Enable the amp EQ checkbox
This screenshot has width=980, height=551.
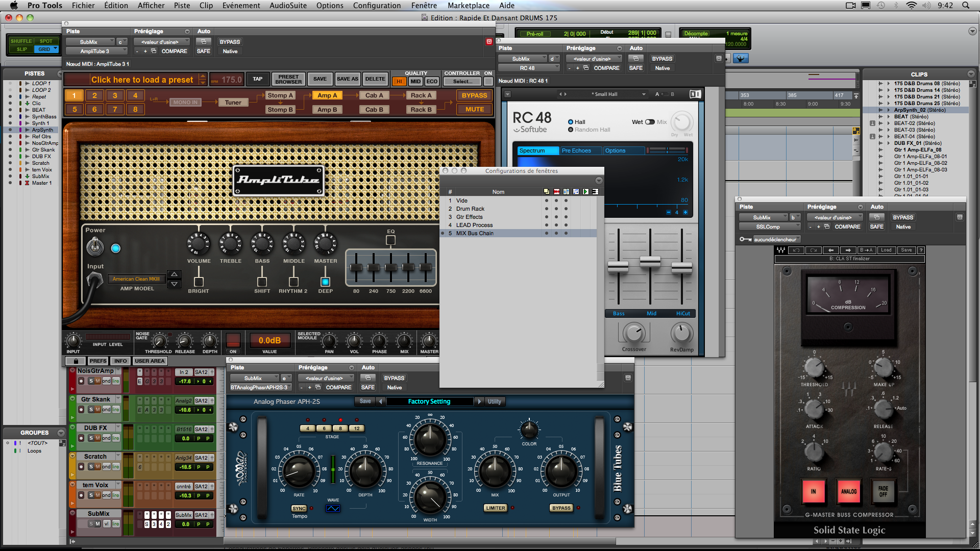pyautogui.click(x=390, y=240)
